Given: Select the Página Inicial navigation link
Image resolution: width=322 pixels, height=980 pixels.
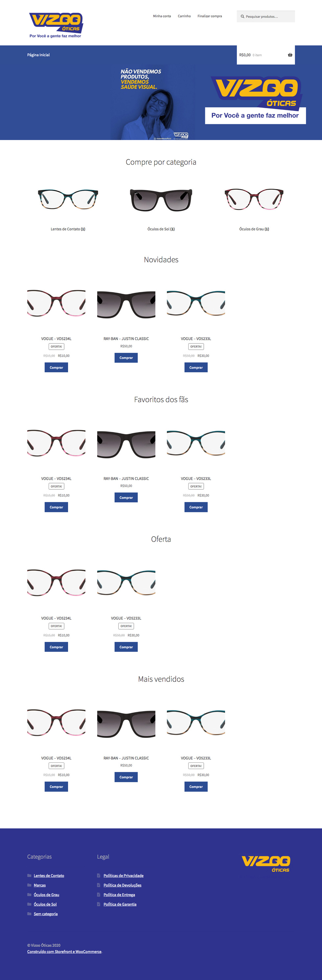Looking at the screenshot, I should (x=38, y=55).
